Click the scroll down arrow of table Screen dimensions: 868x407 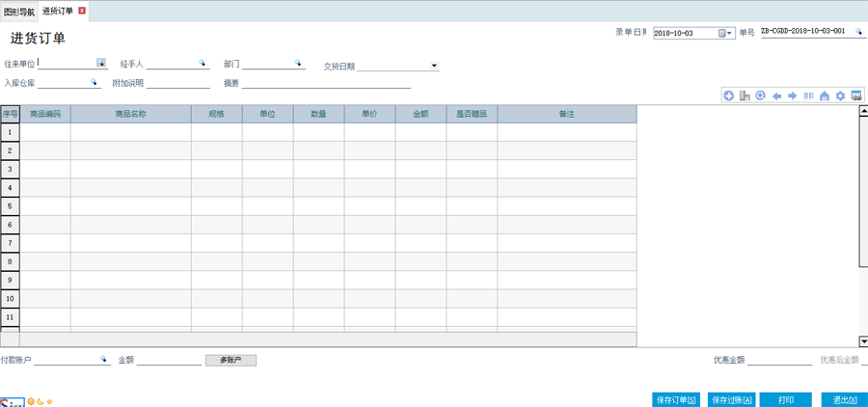coord(863,341)
